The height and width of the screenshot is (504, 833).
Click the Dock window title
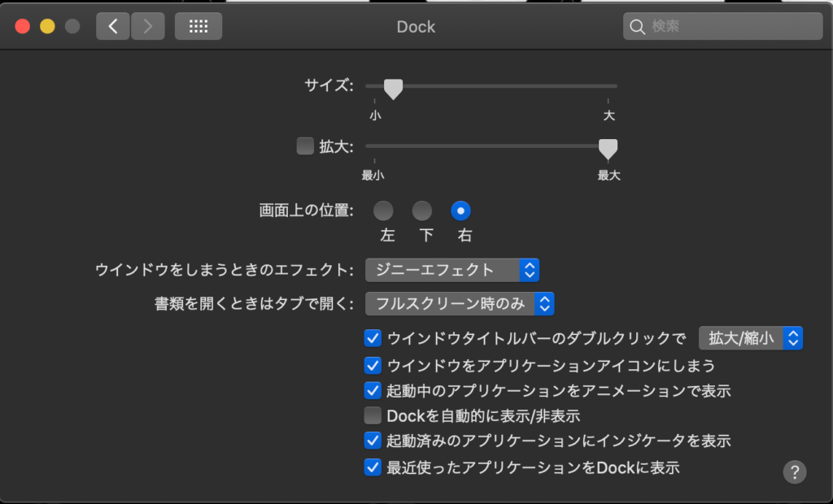coord(416,27)
